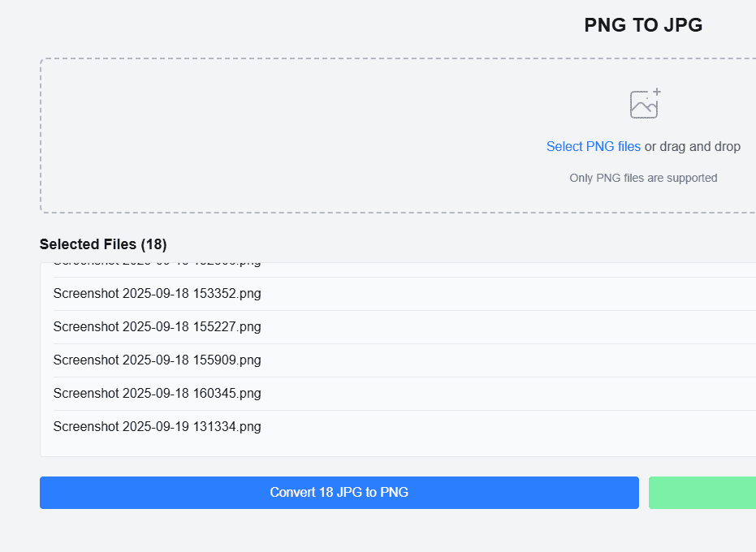The image size is (756, 552).
Task: Click the dashed border at drop zone's left edge
Action: coord(41,136)
